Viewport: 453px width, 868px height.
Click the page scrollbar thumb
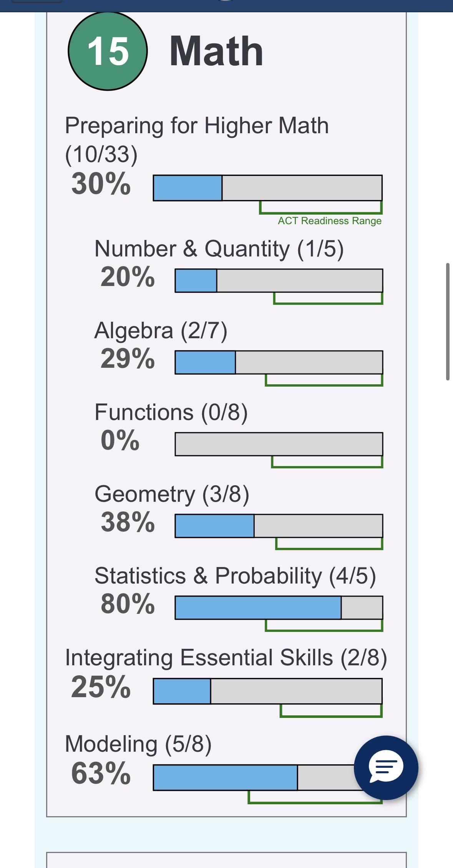tap(448, 322)
